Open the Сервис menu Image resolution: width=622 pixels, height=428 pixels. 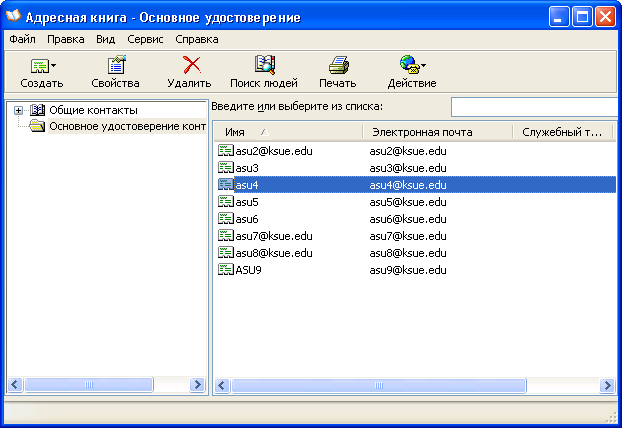[x=145, y=39]
